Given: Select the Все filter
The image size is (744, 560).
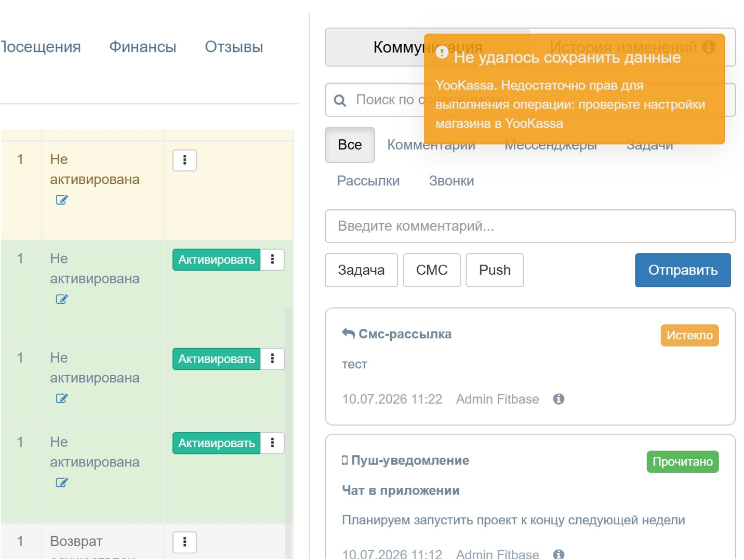Looking at the screenshot, I should 350,144.
